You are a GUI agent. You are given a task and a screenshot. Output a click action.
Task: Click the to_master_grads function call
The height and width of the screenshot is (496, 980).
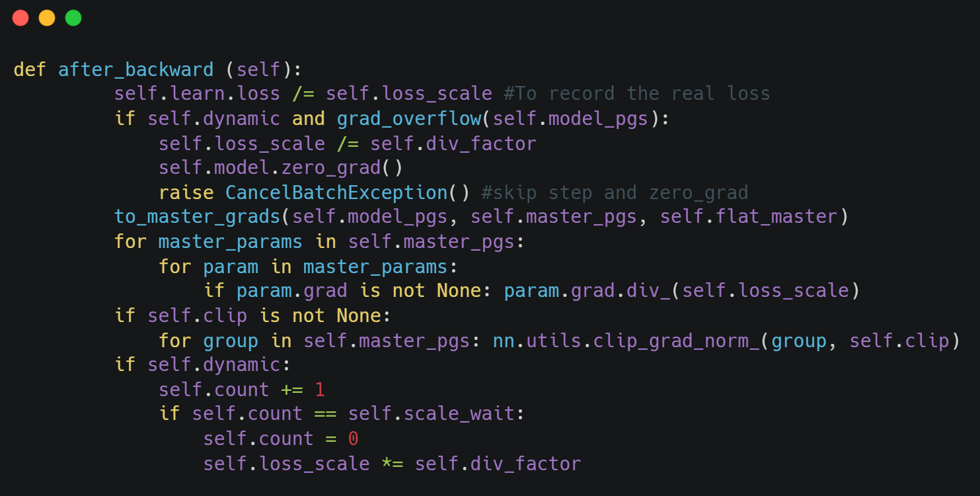tap(197, 217)
